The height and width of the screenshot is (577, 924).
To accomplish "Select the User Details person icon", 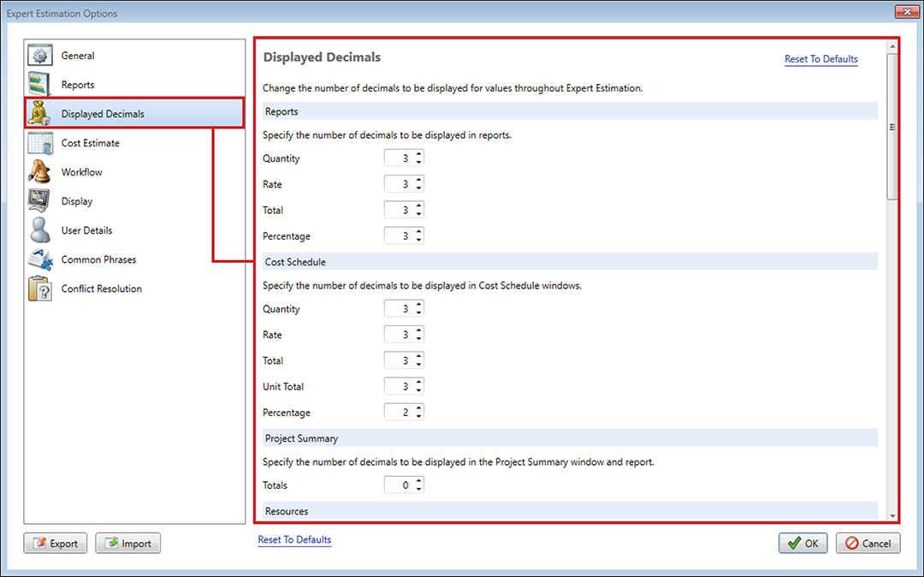I will pos(39,230).
